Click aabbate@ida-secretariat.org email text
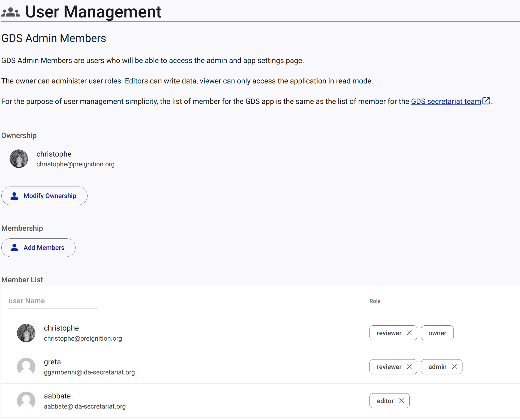The height and width of the screenshot is (420, 520). 85,406
